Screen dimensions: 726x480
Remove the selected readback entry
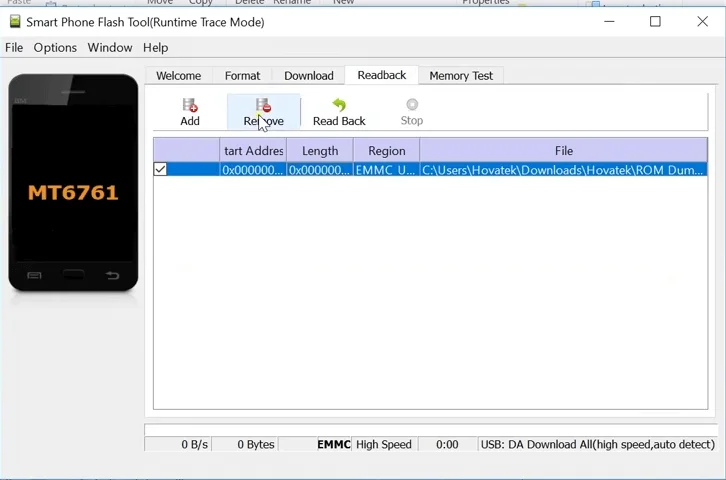[x=263, y=112]
